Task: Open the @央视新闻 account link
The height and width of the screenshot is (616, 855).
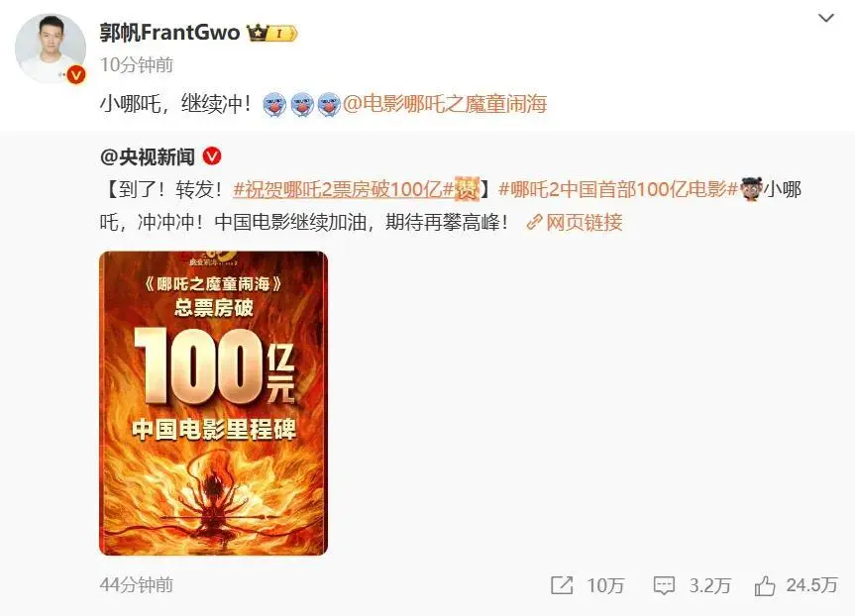Action: [148, 157]
